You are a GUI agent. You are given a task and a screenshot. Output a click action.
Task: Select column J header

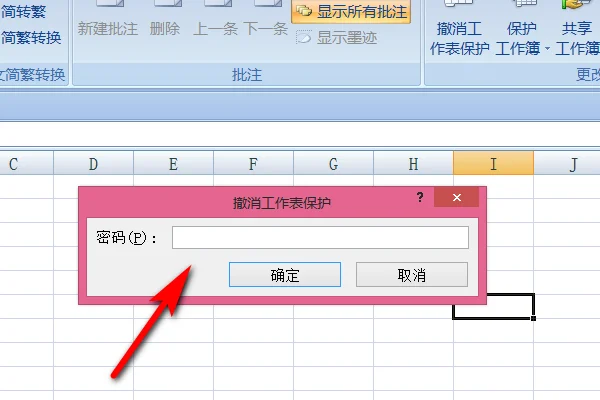point(567,164)
